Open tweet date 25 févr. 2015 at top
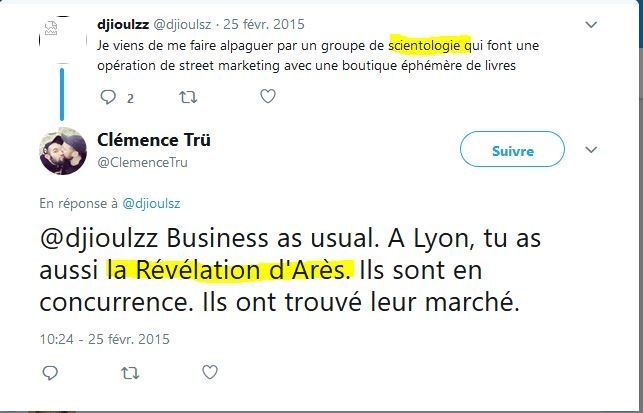 click(x=264, y=24)
